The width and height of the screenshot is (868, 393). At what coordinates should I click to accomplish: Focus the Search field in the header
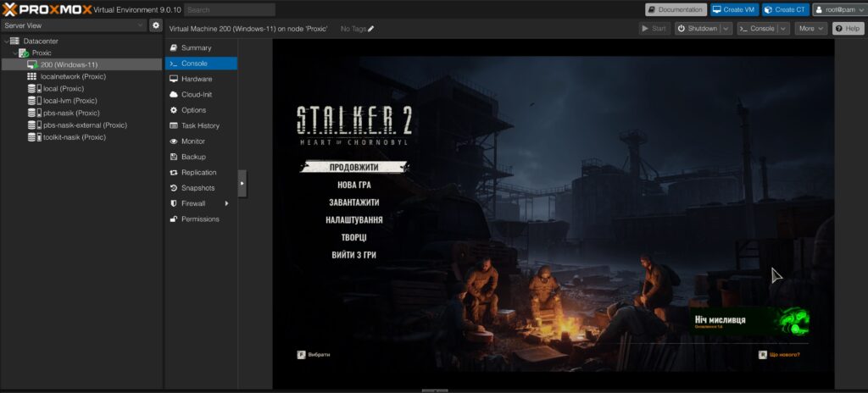click(x=229, y=9)
